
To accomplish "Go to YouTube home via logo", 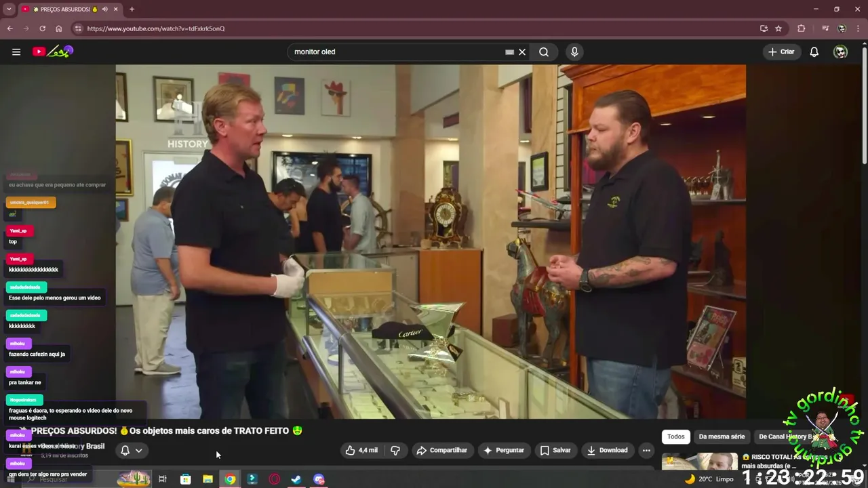I will 53,52.
